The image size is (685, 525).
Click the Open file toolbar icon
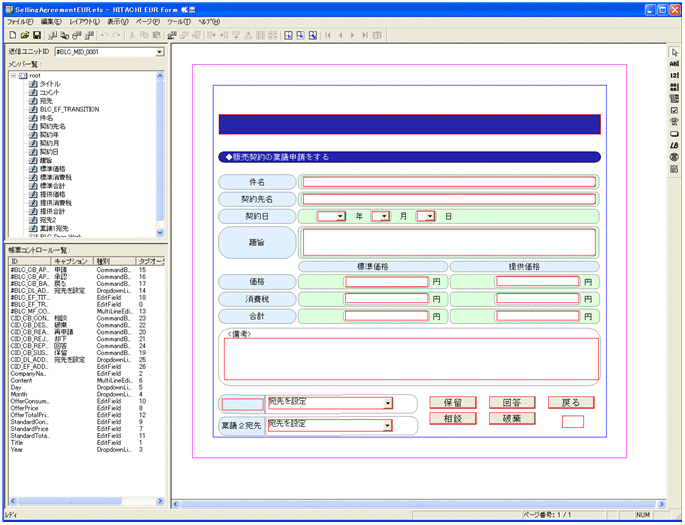tap(24, 35)
